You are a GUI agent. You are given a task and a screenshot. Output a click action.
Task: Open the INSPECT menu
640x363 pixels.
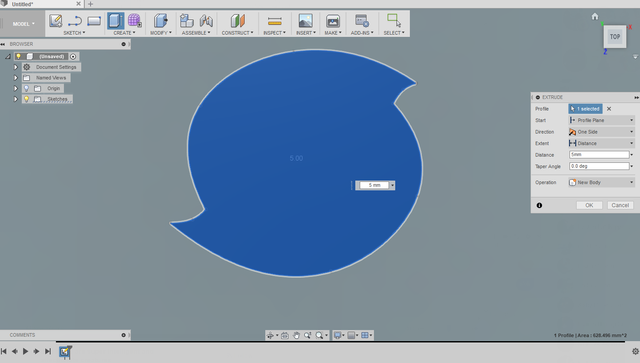pyautogui.click(x=274, y=33)
